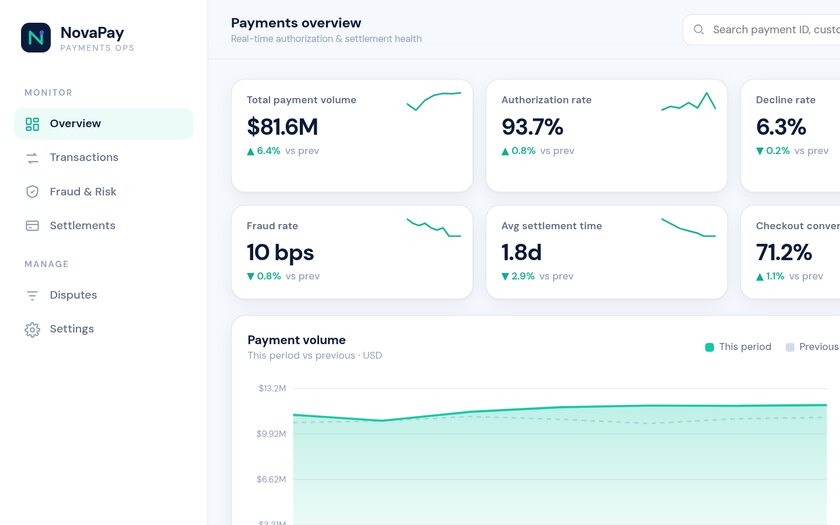Click the $6.62M axis label

[x=271, y=479]
